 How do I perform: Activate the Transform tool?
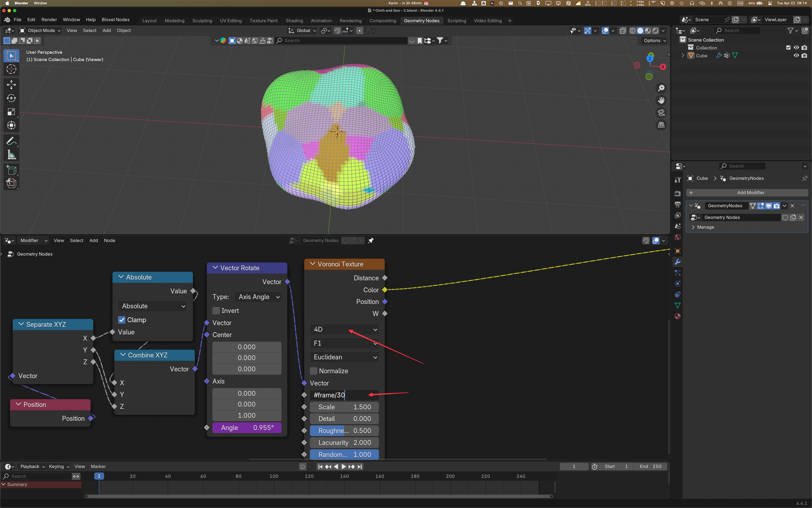[x=11, y=125]
